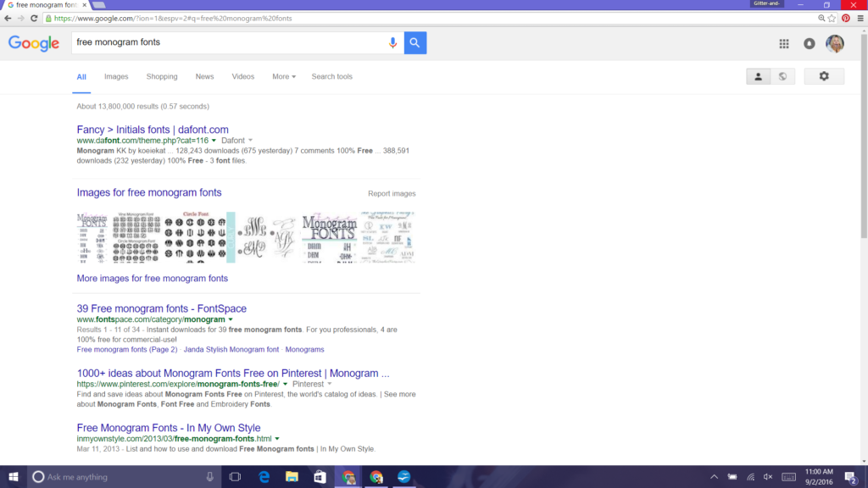Open Images for free monogram fonts link
868x488 pixels.
pyautogui.click(x=149, y=192)
